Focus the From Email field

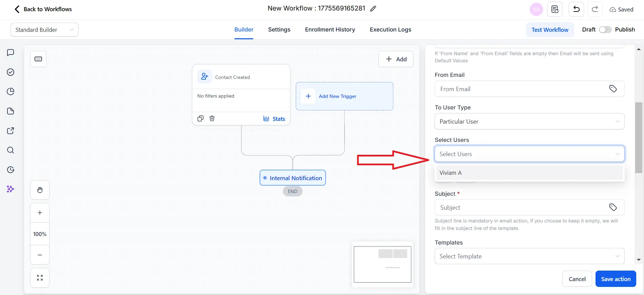[529, 89]
